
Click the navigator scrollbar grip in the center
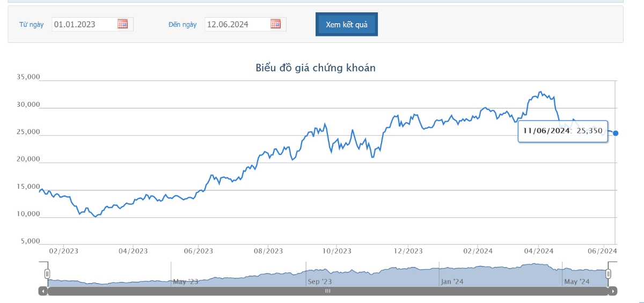[x=328, y=291]
